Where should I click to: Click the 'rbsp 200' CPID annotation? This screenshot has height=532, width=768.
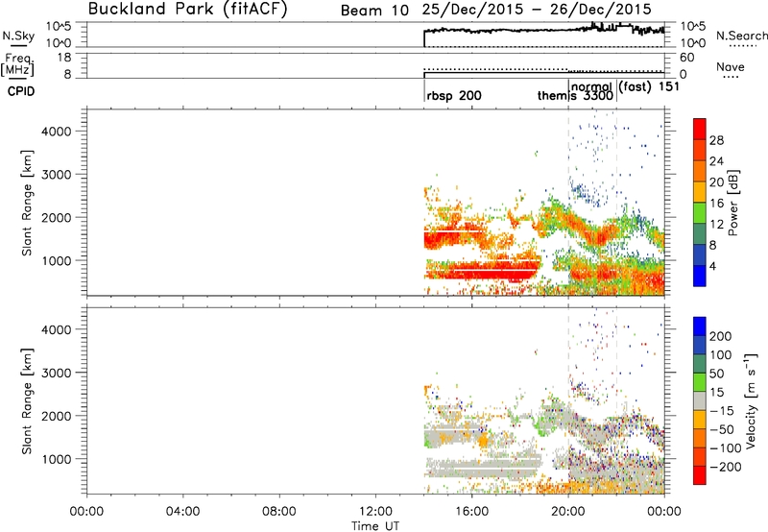pyautogui.click(x=454, y=95)
